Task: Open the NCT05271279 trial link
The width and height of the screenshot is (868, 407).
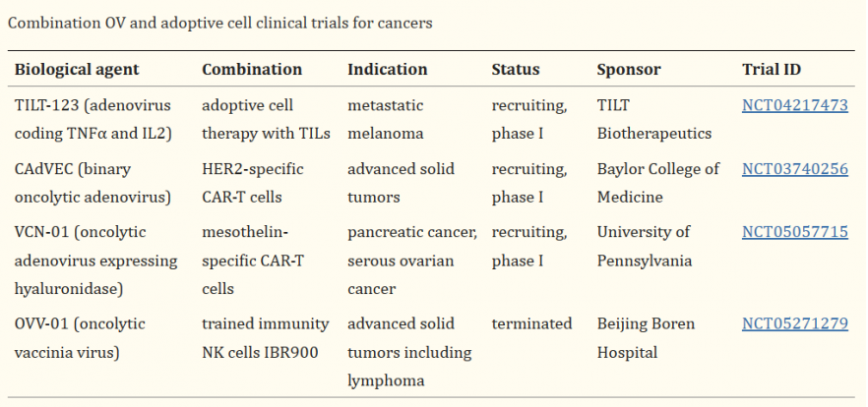Action: (794, 323)
